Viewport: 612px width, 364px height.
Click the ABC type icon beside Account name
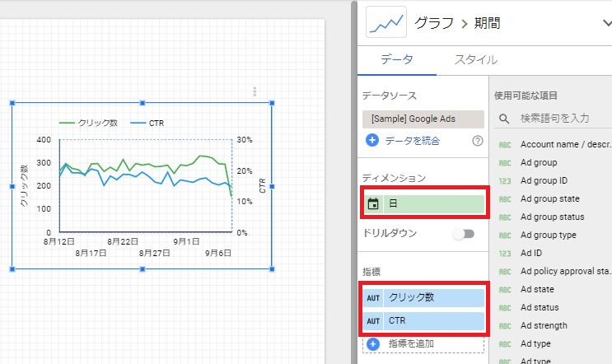click(x=505, y=145)
